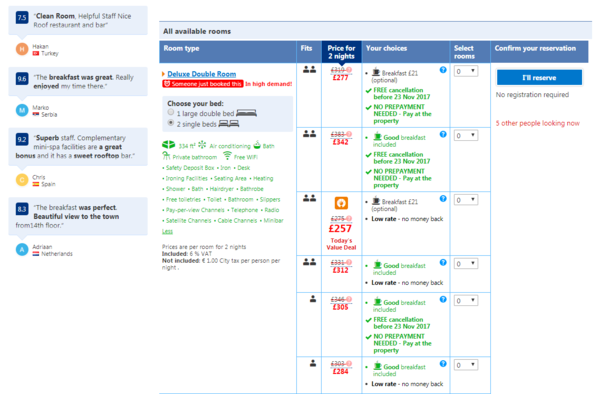Click '5 other people looking now' text
Screen dimensions: 600x394
point(538,123)
